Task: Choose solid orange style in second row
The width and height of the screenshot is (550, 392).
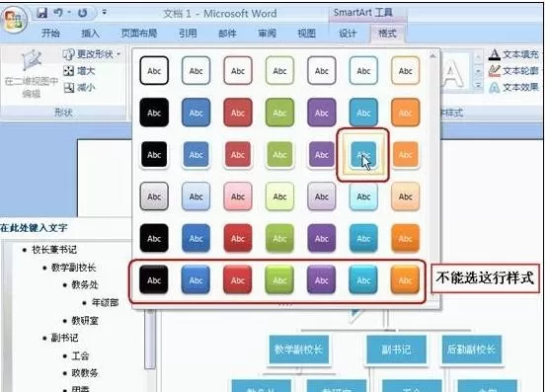Action: (405, 113)
